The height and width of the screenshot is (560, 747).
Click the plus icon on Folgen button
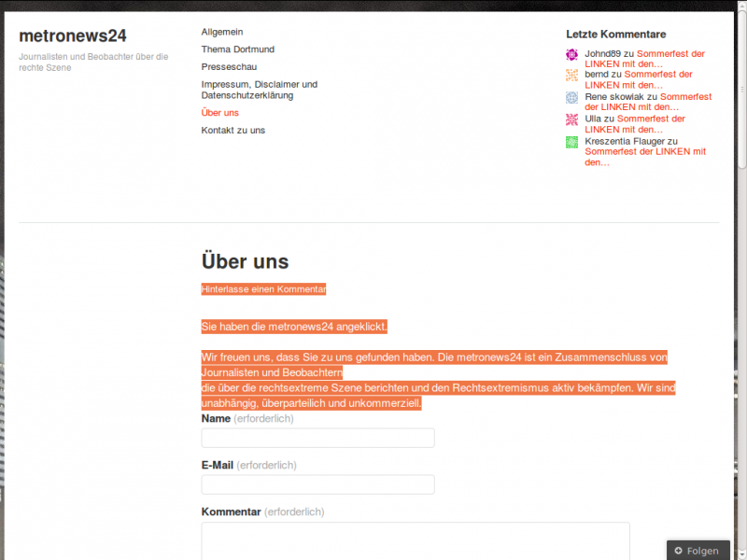(x=679, y=551)
